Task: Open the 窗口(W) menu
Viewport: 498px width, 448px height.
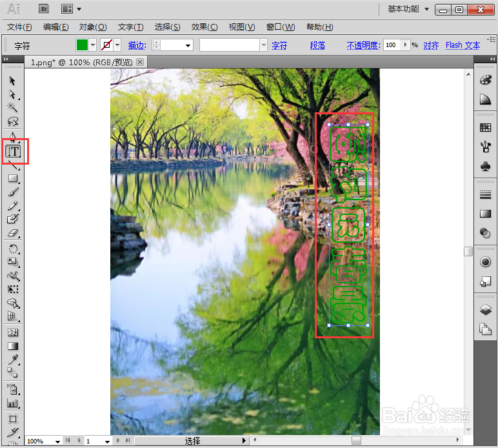Action: (x=281, y=27)
